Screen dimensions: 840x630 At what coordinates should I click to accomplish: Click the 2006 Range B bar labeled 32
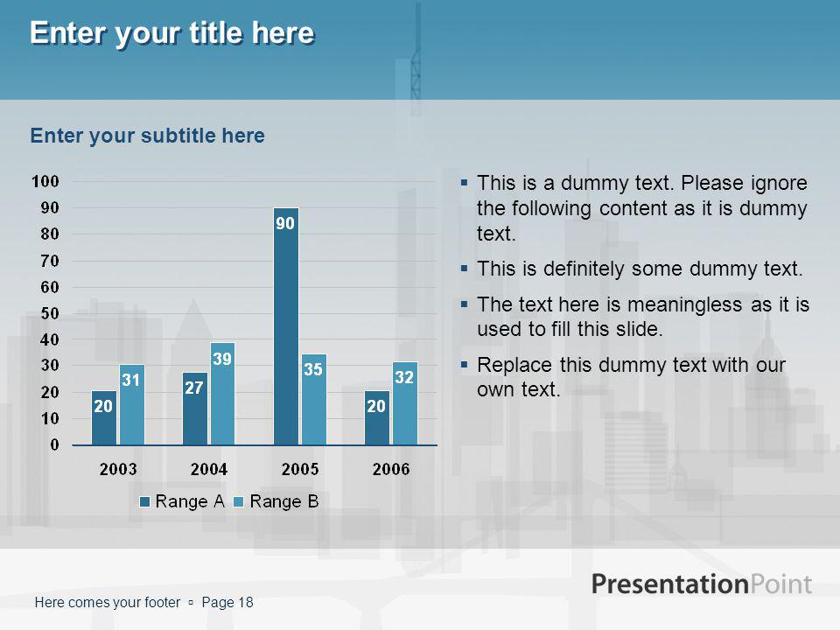(x=405, y=403)
